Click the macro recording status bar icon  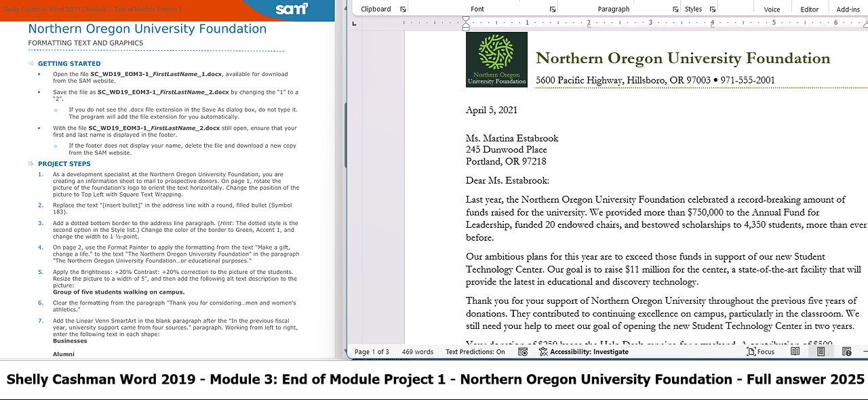(x=523, y=352)
